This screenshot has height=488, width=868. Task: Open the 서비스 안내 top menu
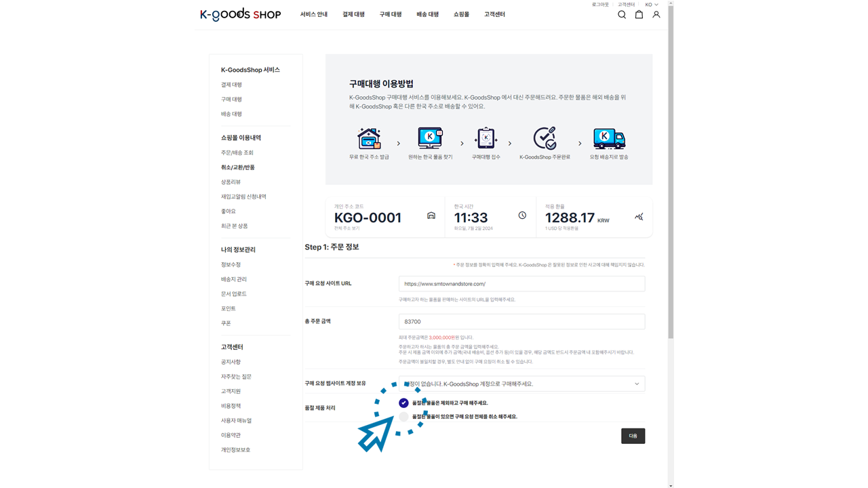point(313,14)
